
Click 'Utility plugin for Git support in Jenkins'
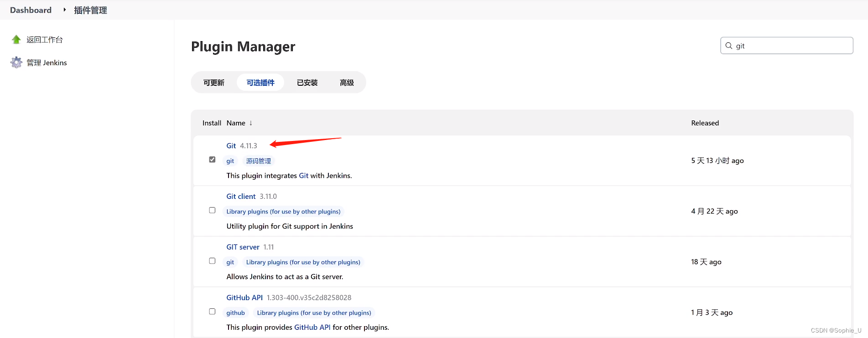click(x=290, y=226)
